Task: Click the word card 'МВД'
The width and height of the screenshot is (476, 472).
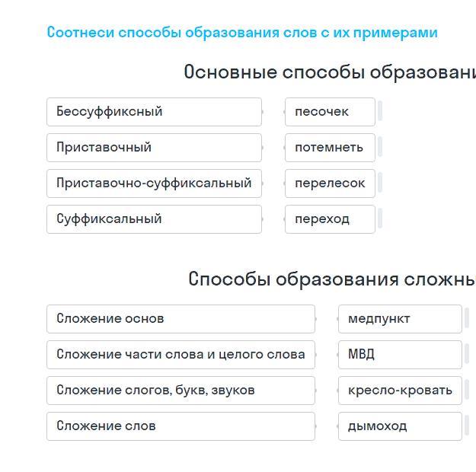Action: coord(400,355)
